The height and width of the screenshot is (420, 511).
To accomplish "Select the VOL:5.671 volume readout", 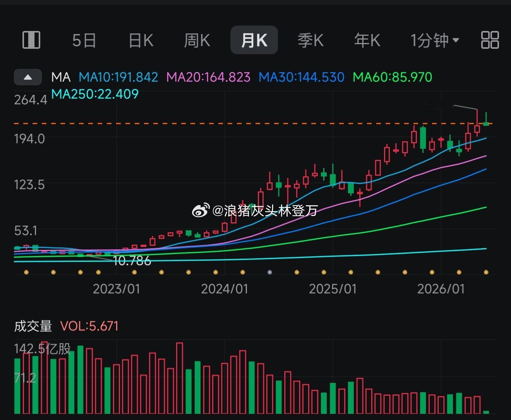I will 89,326.
